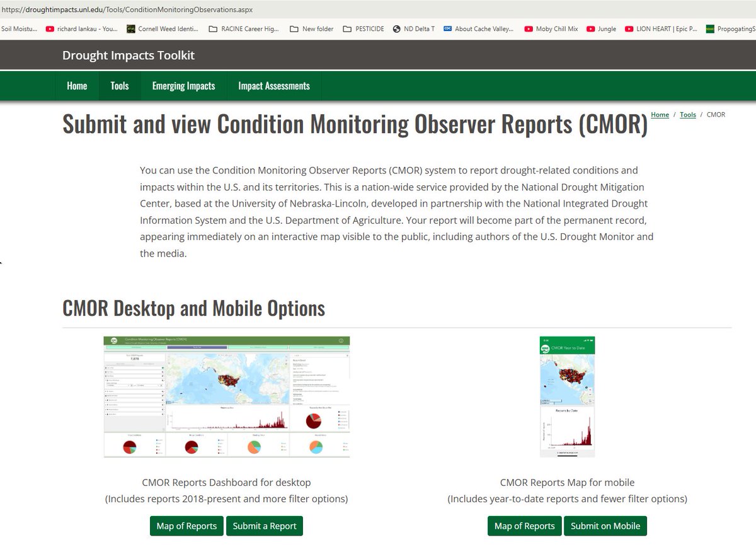
Task: Open the Cornell Weed Identification bookmark
Action: pyautogui.click(x=163, y=29)
